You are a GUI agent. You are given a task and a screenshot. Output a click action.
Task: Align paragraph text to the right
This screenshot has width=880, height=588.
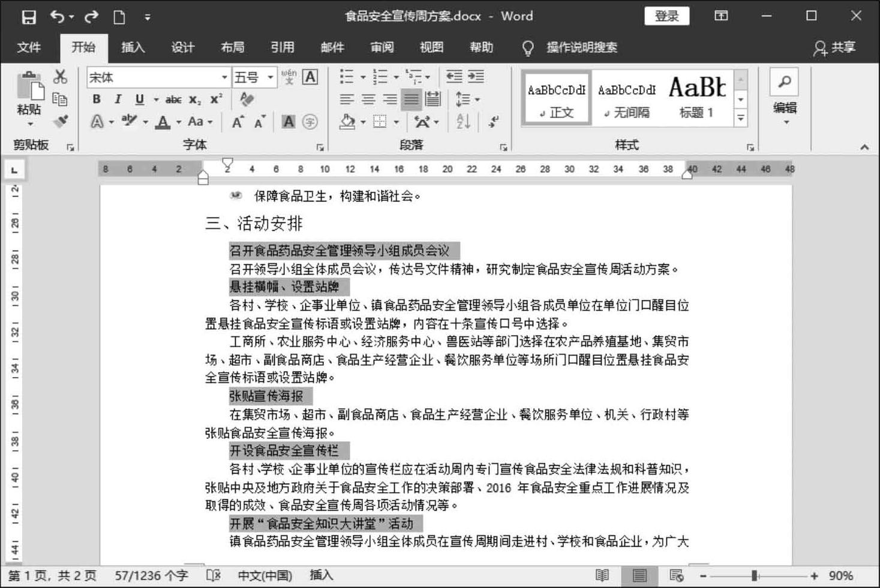pyautogui.click(x=390, y=99)
